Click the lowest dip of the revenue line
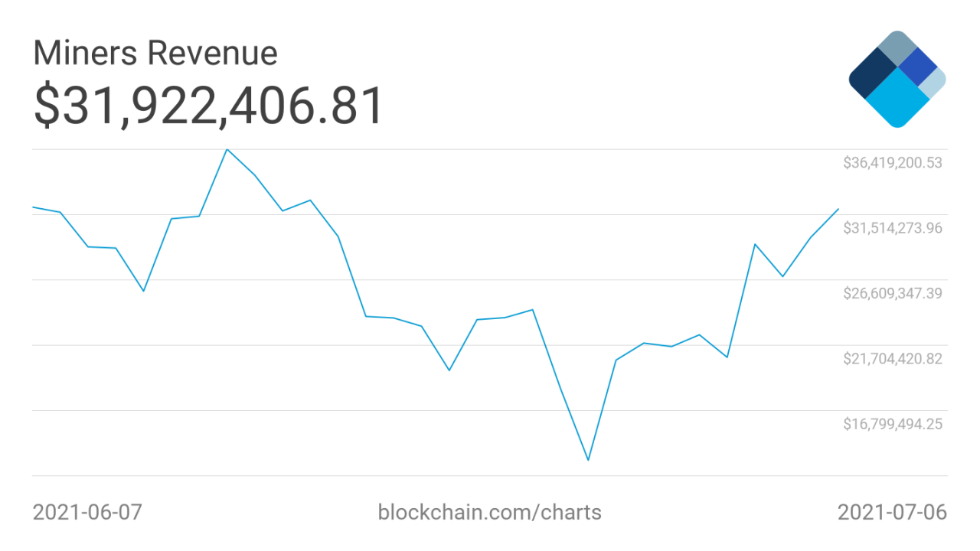This screenshot has width=980, height=551. [588, 460]
